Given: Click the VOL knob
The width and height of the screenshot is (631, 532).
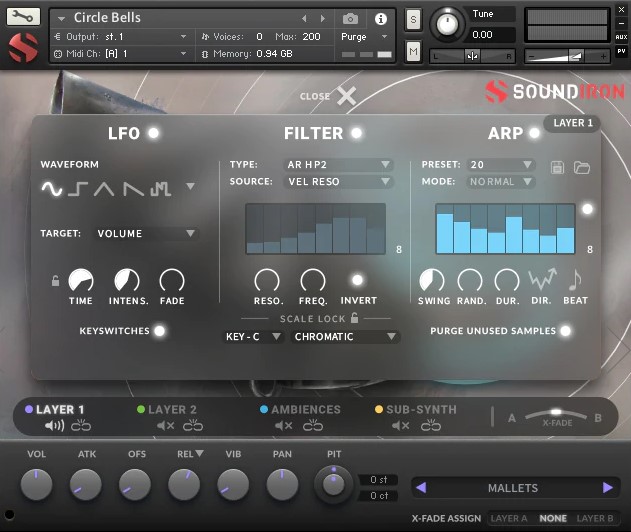Looking at the screenshot, I should [x=36, y=484].
